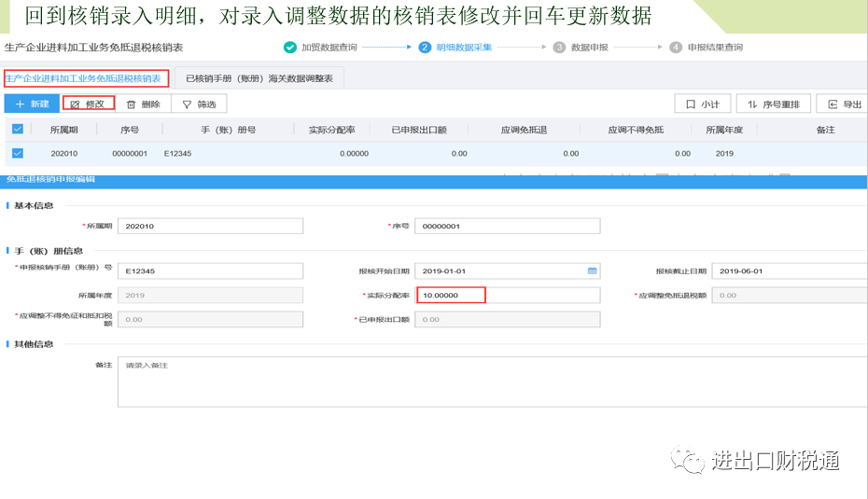Viewport: 868px width, 499px height.
Task: Click the green checkmark step icon
Action: [290, 48]
